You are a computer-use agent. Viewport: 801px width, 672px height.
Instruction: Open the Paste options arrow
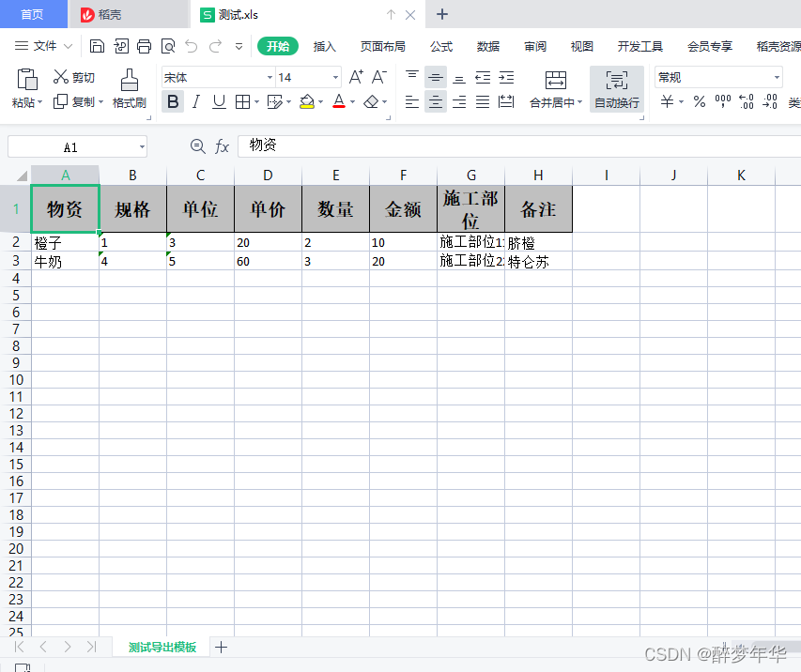point(39,102)
